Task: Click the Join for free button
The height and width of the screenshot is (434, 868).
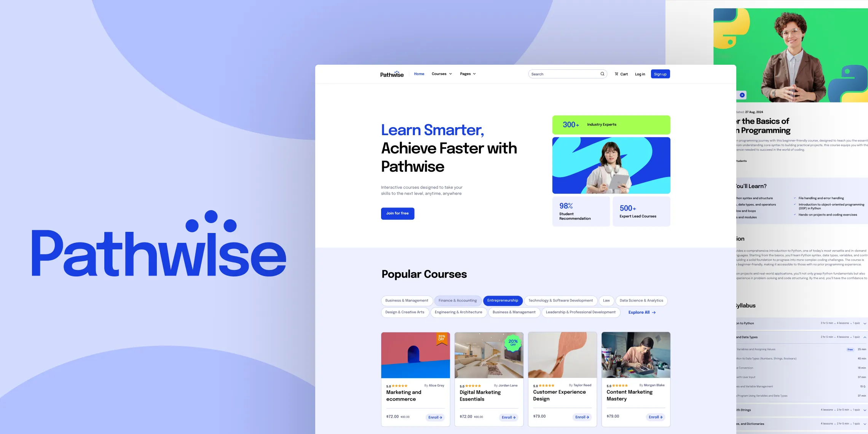Action: coord(397,213)
